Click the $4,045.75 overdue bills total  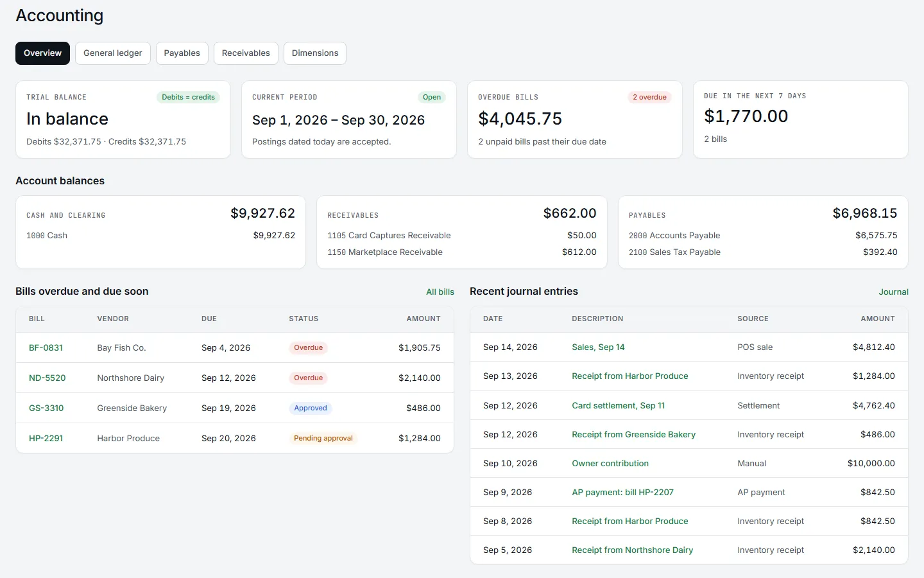pos(520,119)
